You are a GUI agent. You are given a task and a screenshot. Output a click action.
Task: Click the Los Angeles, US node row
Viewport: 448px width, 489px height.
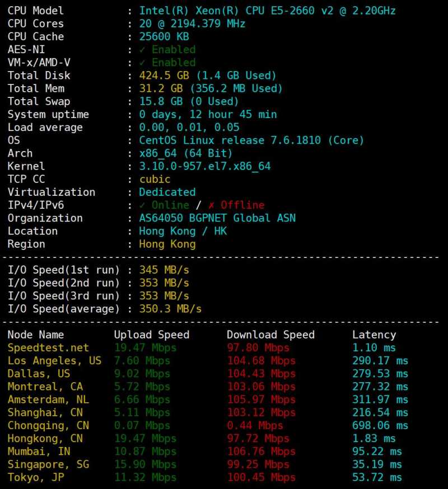coord(54,361)
